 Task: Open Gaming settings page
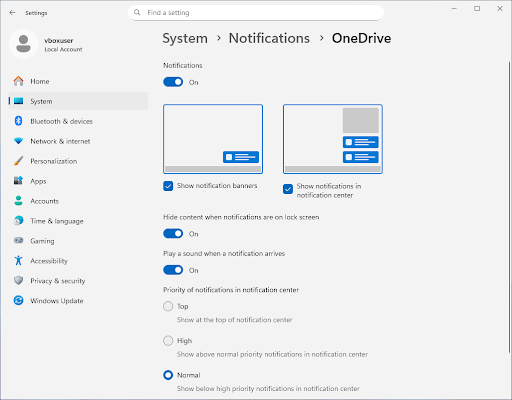[78, 241]
